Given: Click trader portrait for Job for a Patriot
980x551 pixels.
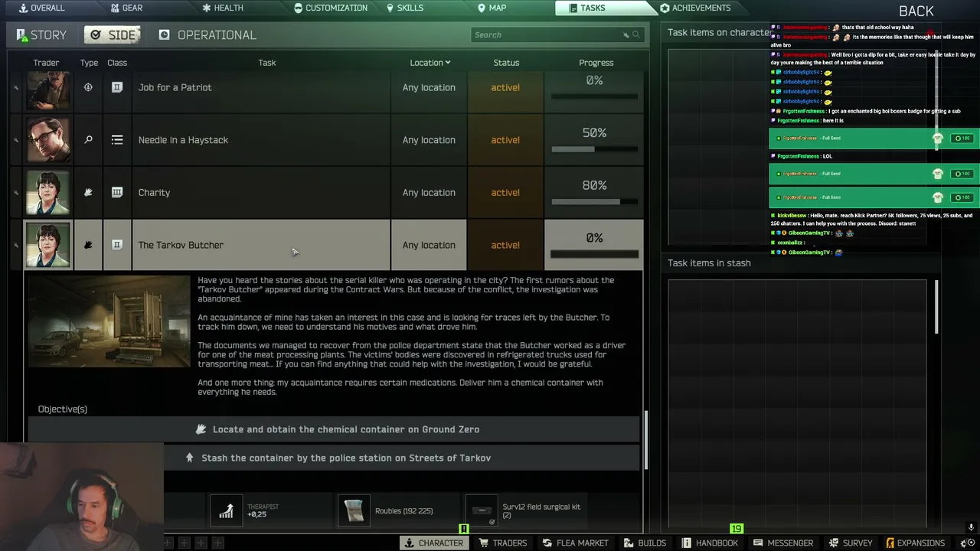Looking at the screenshot, I should pos(48,90).
